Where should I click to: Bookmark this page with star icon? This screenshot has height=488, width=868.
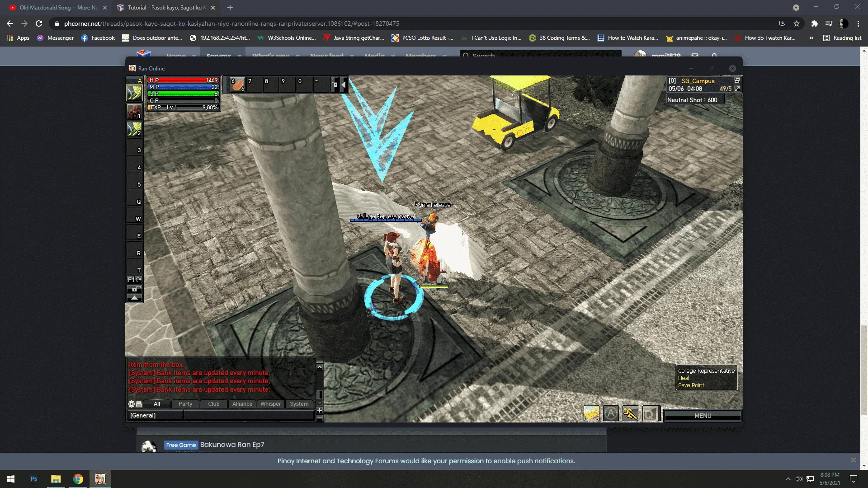tap(797, 23)
